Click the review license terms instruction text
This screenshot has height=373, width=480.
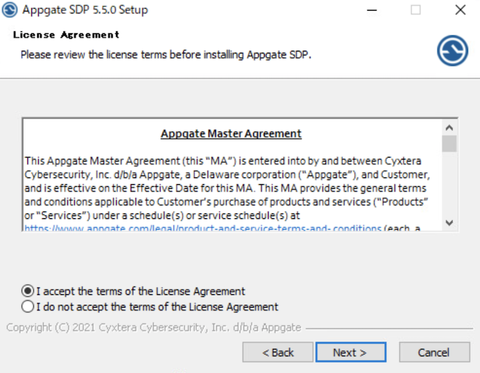pyautogui.click(x=166, y=54)
